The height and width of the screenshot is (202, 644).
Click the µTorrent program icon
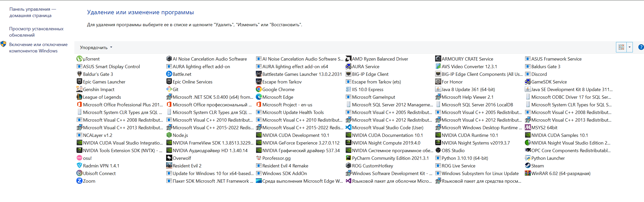coord(79,59)
